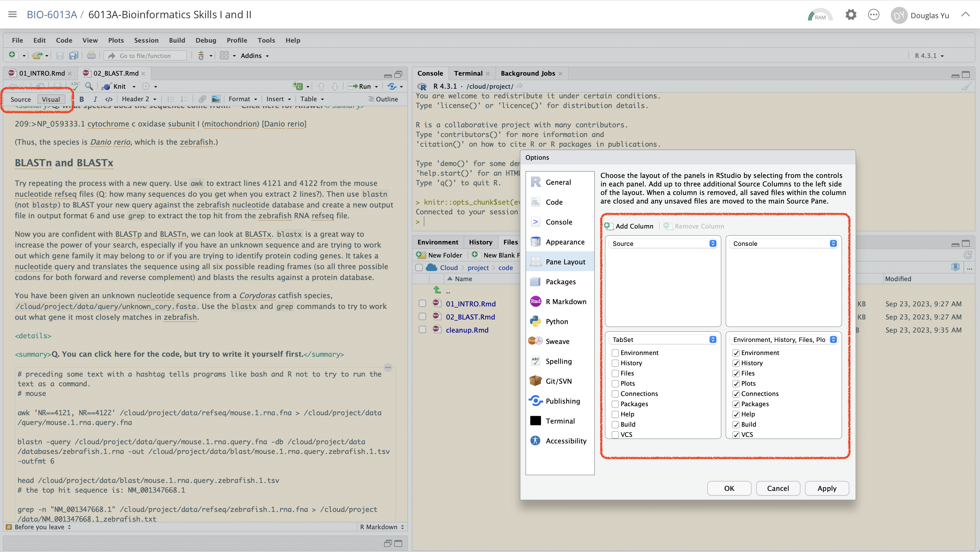The height and width of the screenshot is (552, 980).
Task: Toggle Italic formatting in visual editor
Action: pyautogui.click(x=95, y=99)
